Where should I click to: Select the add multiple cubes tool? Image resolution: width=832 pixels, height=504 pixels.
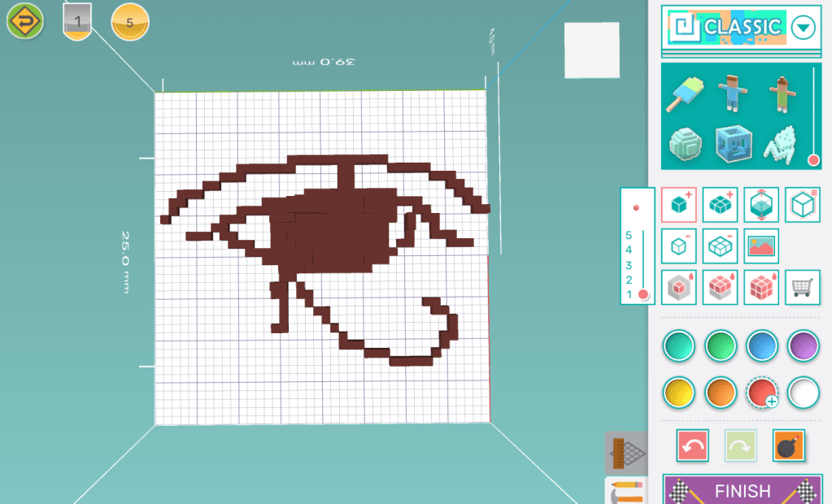click(720, 205)
